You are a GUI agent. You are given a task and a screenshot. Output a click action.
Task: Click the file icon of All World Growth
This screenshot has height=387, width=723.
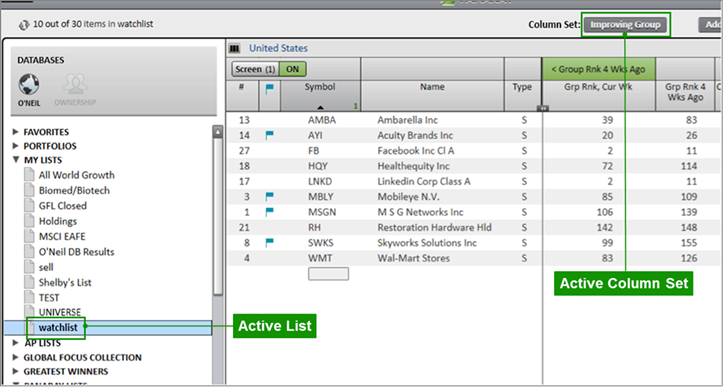(30, 175)
